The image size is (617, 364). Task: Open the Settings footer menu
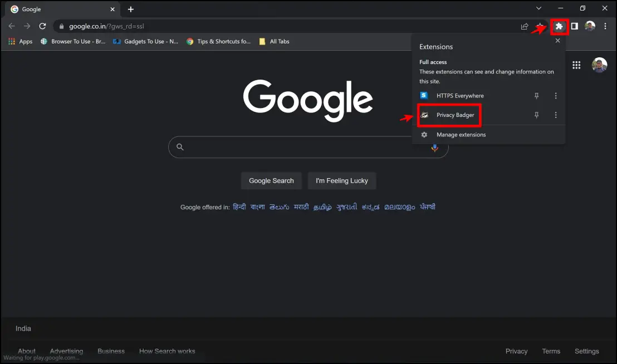click(x=587, y=351)
